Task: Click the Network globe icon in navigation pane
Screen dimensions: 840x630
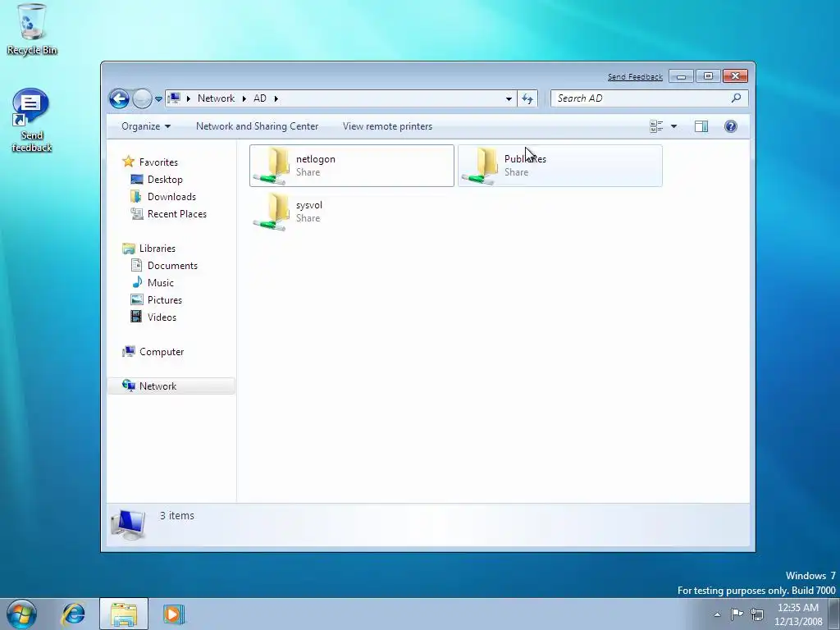Action: coord(129,386)
